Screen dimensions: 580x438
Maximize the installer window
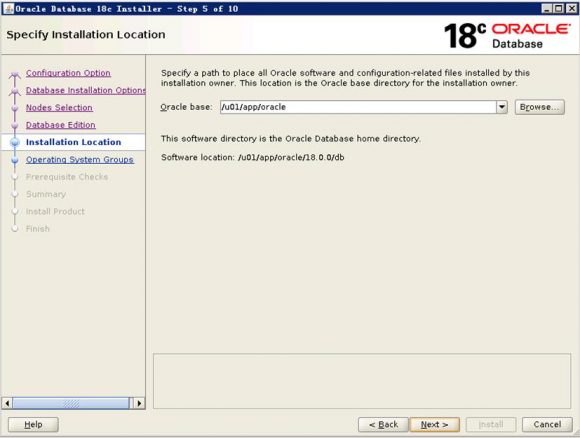(x=559, y=9)
